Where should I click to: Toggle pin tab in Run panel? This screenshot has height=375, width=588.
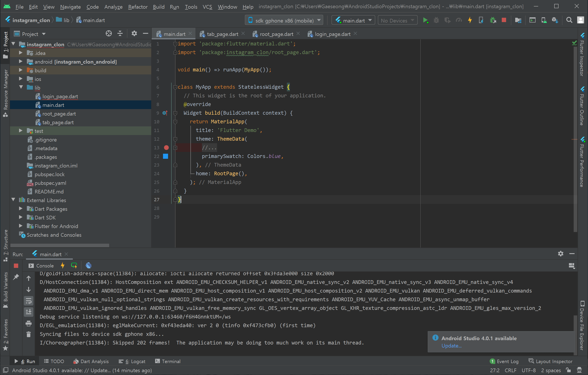point(16,277)
